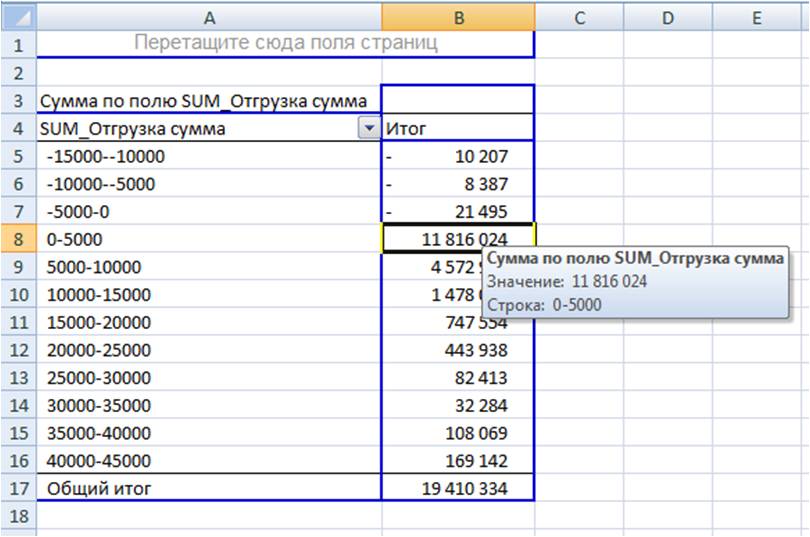
Task: Click the select-all corner triangle
Action: pyautogui.click(x=19, y=18)
